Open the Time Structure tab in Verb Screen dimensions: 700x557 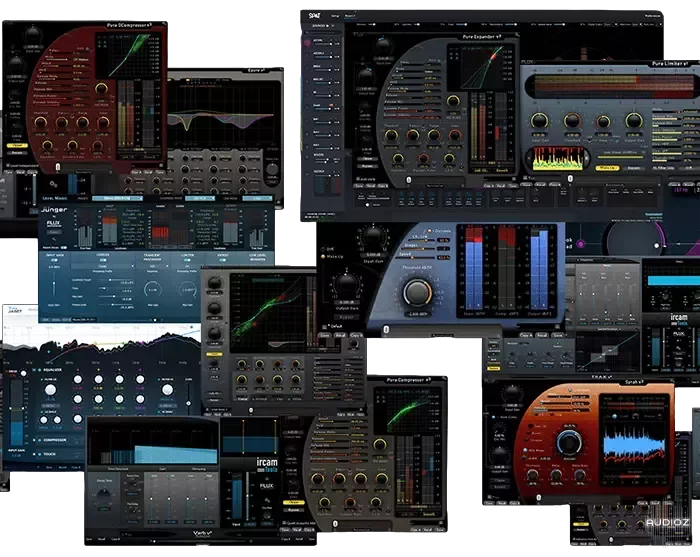pyautogui.click(x=118, y=469)
